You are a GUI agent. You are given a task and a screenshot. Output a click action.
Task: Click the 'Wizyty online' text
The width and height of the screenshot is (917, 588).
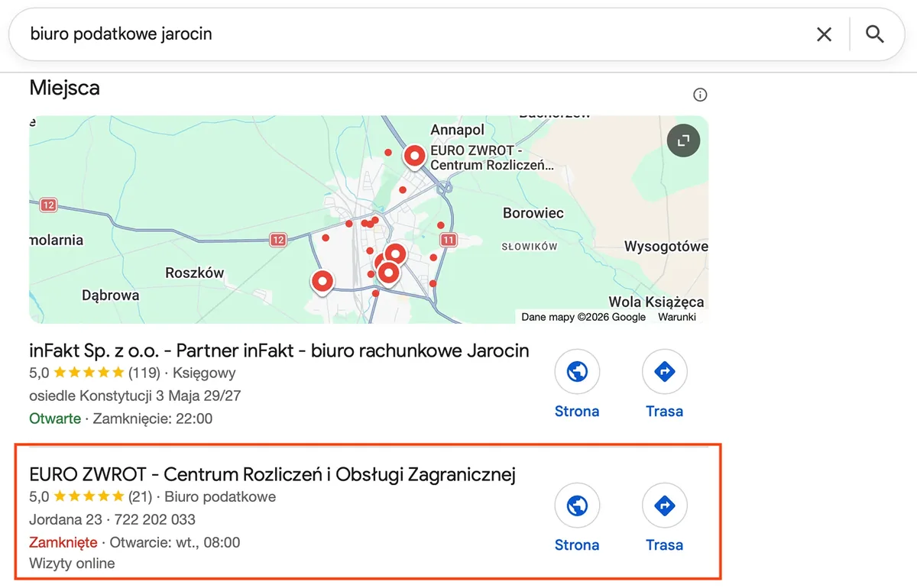tap(72, 564)
